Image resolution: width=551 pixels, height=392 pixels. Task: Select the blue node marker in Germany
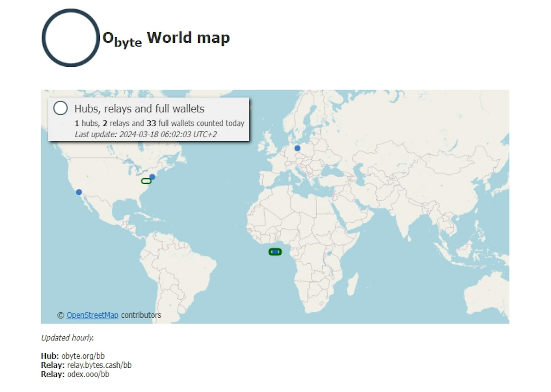297,148
